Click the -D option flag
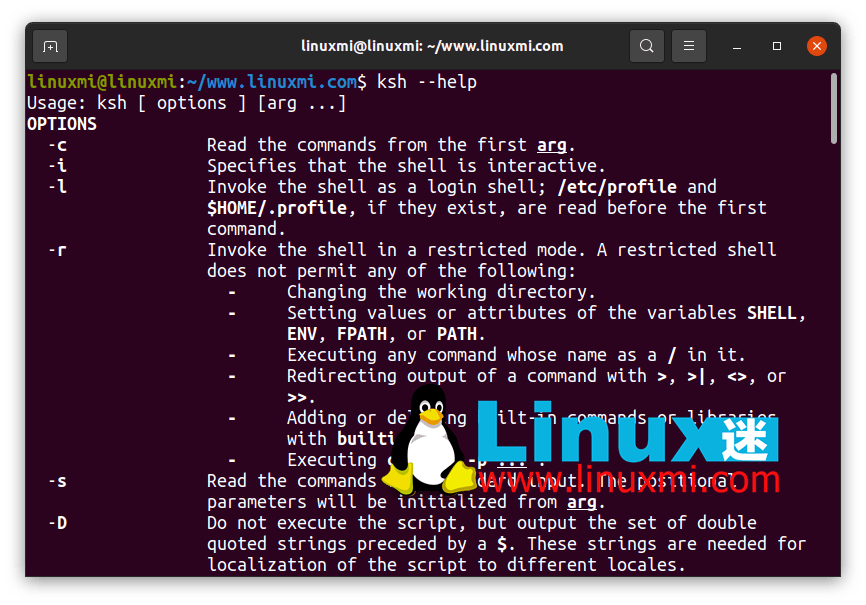The width and height of the screenshot is (866, 605). [x=57, y=523]
